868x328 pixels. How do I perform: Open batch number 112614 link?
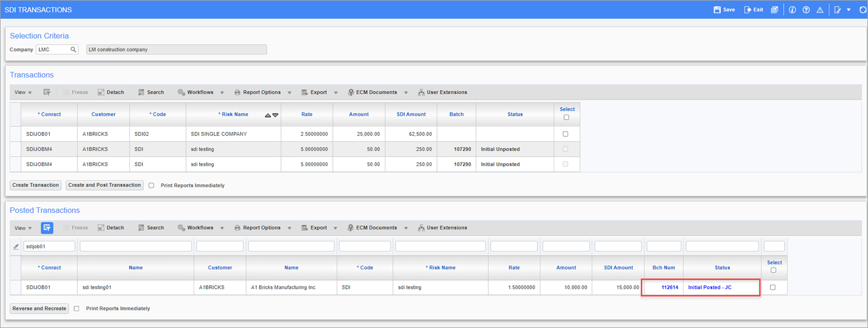(670, 288)
